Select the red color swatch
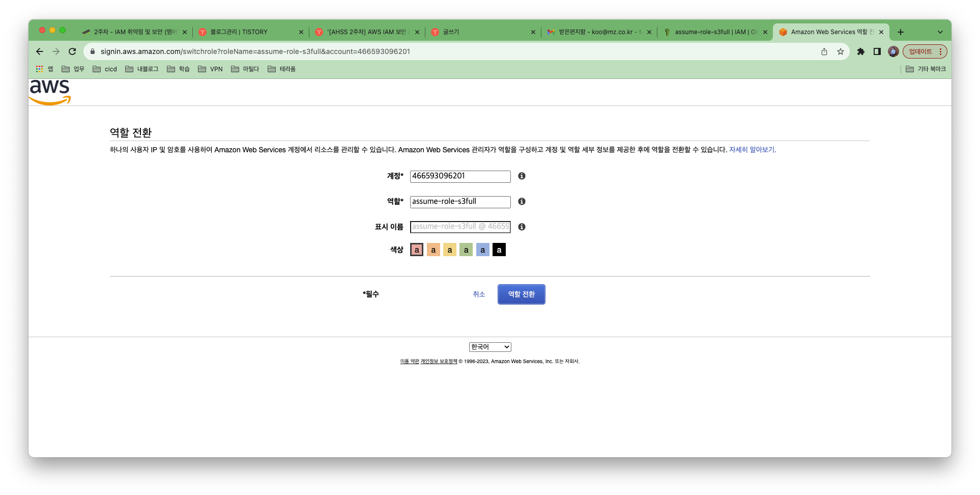The height and width of the screenshot is (495, 980). coord(417,250)
